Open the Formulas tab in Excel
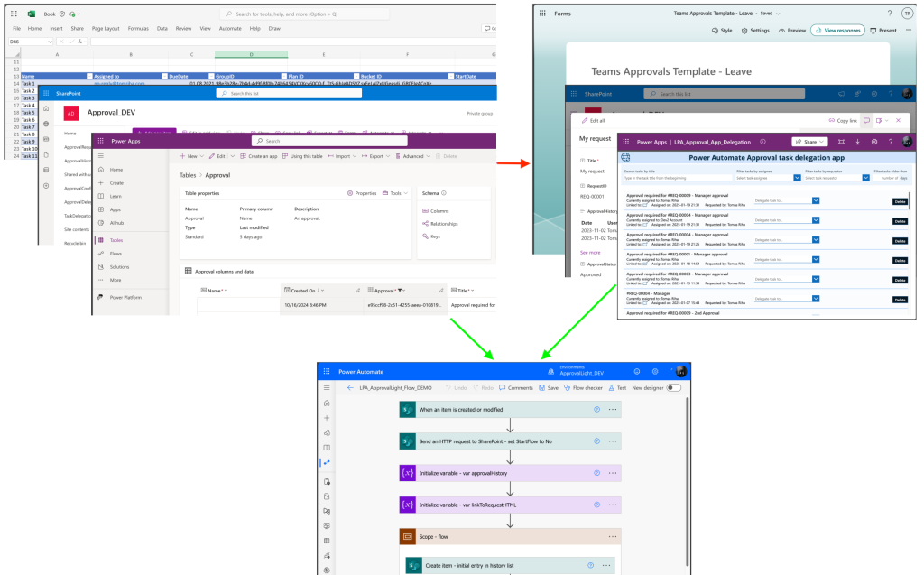This screenshot has width=924, height=575. point(138,28)
